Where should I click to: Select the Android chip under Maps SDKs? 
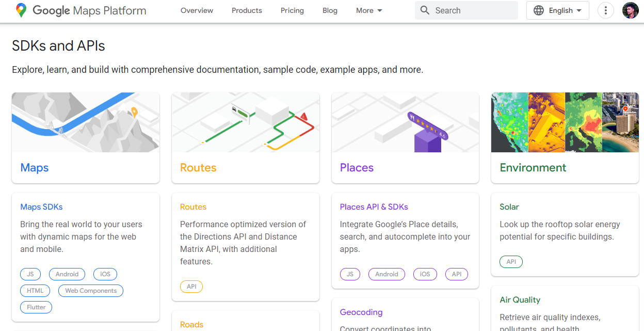click(67, 274)
